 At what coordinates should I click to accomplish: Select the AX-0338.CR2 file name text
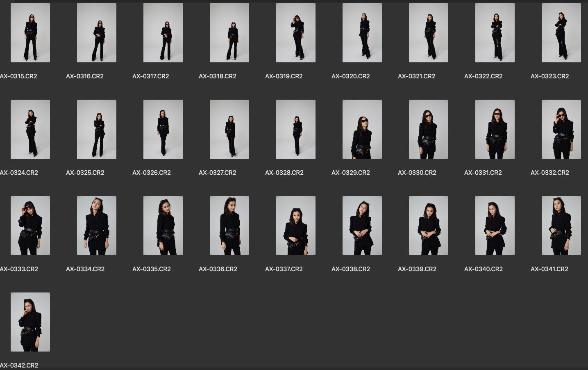351,269
